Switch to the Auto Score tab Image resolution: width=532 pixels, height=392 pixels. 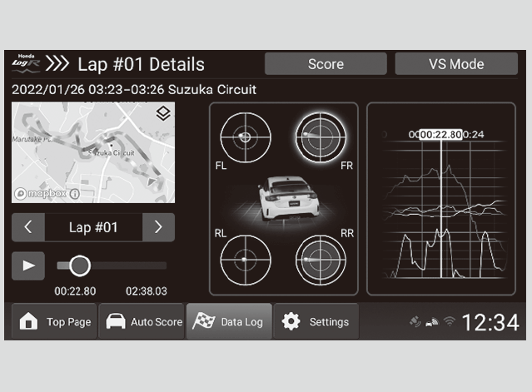(142, 322)
